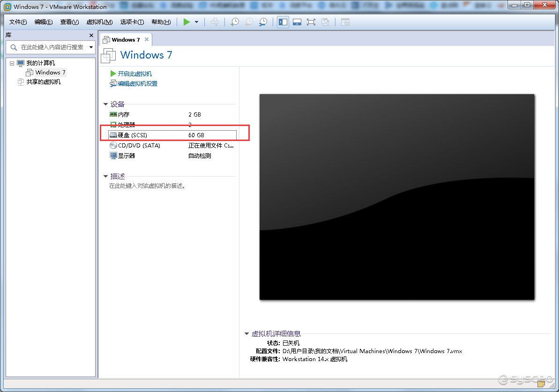Select 我的计算机 in the library tree
The height and width of the screenshot is (392, 559).
[41, 63]
